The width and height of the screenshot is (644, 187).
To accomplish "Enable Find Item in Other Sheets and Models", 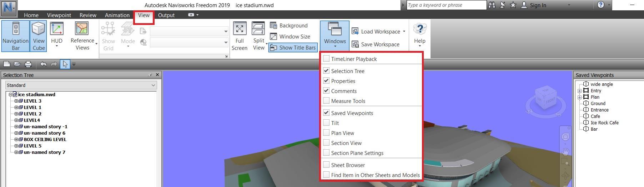I will [x=326, y=175].
